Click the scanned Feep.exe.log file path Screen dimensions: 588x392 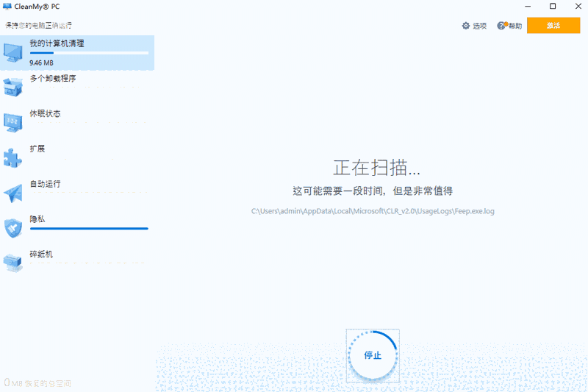click(373, 211)
